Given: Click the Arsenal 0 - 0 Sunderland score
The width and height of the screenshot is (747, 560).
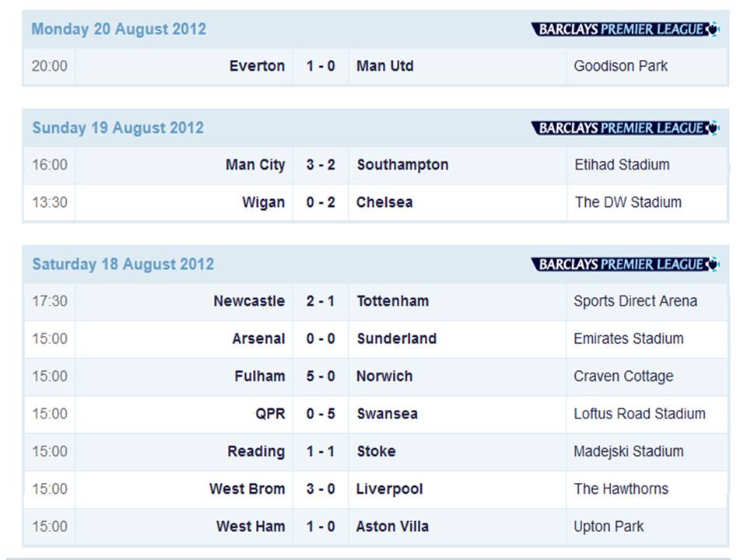Looking at the screenshot, I should pyautogui.click(x=321, y=338).
